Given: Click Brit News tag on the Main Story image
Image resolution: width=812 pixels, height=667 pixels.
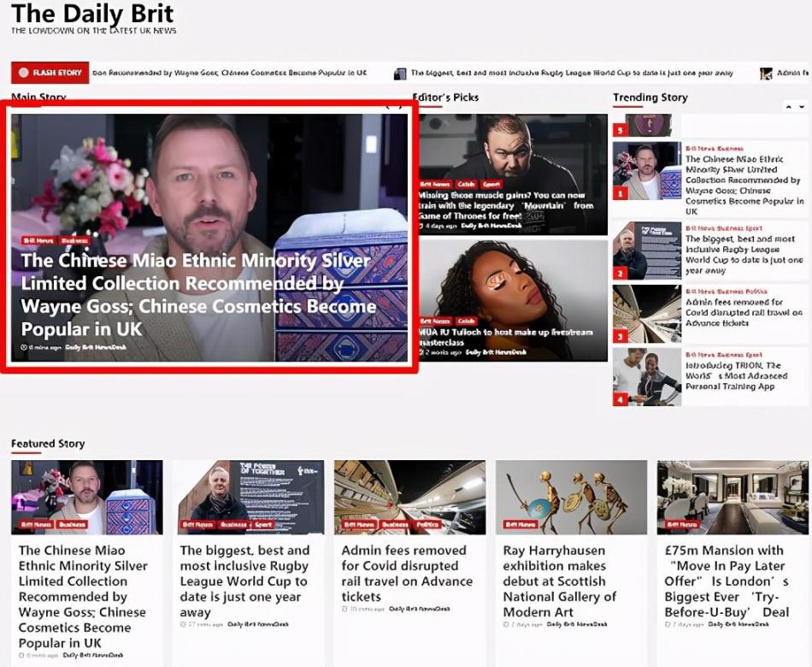Looking at the screenshot, I should point(38,240).
